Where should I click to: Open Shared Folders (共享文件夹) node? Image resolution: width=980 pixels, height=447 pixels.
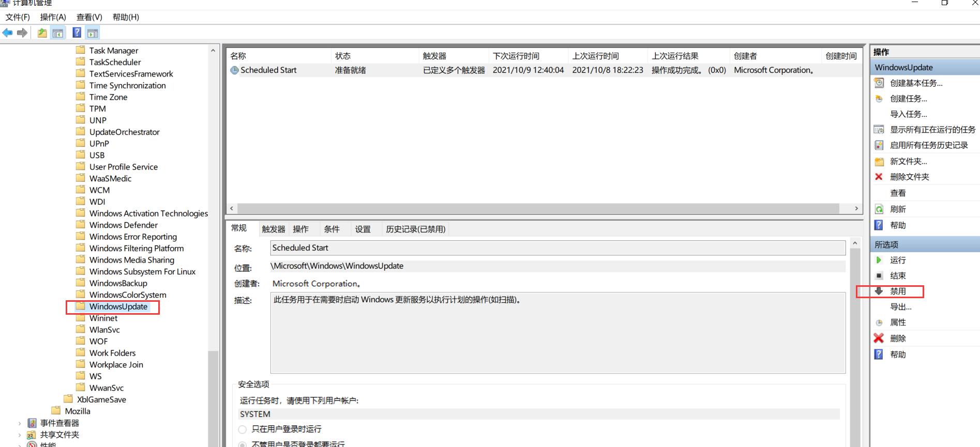[x=59, y=435]
